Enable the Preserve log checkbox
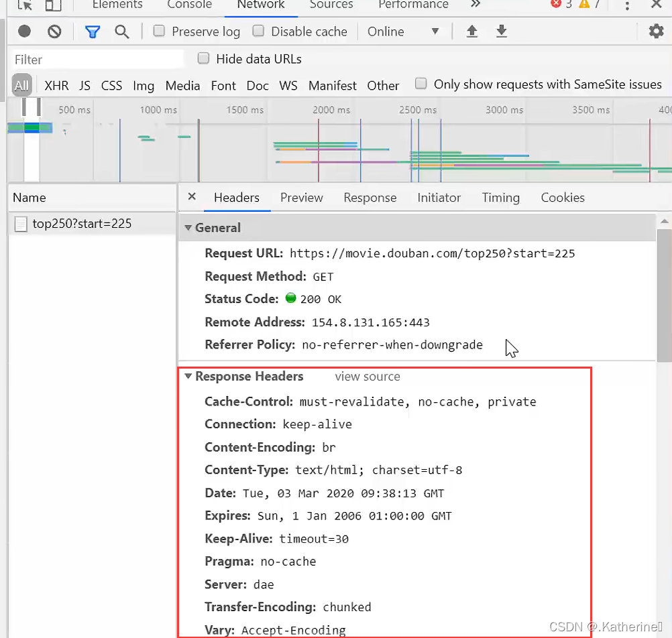672x638 pixels. click(159, 31)
